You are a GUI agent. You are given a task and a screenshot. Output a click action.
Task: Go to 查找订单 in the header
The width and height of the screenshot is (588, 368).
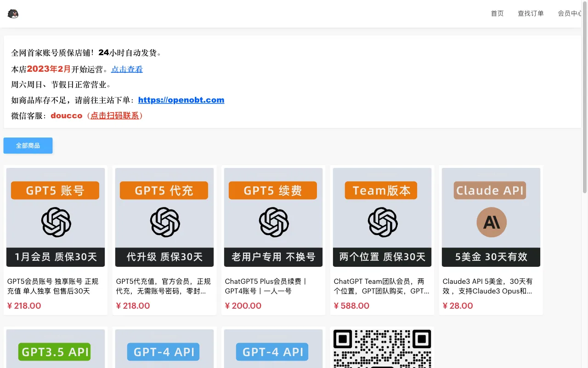(531, 13)
